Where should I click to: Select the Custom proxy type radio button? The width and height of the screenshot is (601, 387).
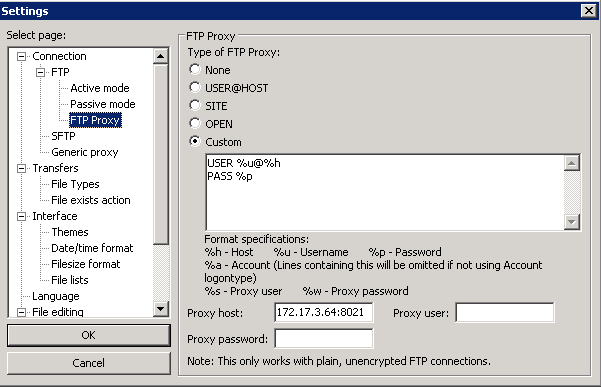click(x=195, y=141)
